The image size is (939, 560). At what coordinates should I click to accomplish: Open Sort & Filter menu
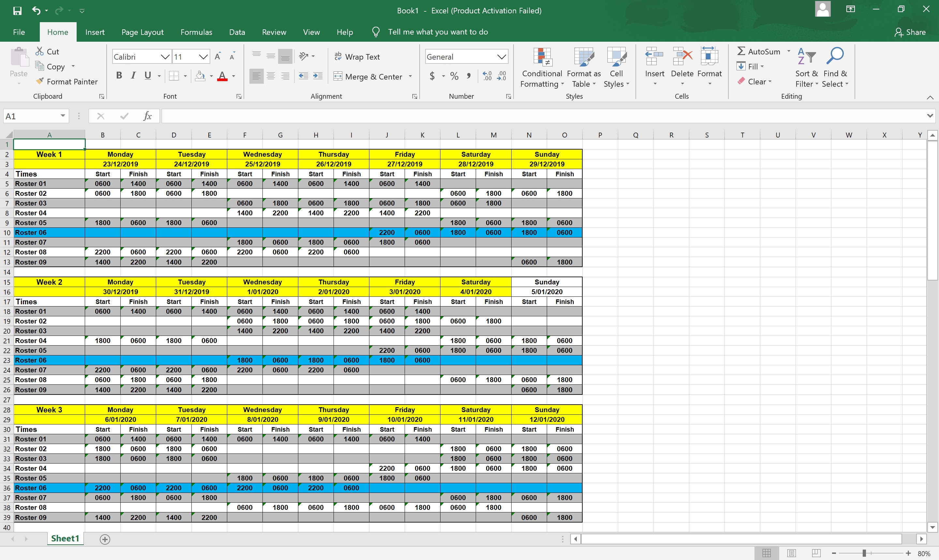click(807, 67)
